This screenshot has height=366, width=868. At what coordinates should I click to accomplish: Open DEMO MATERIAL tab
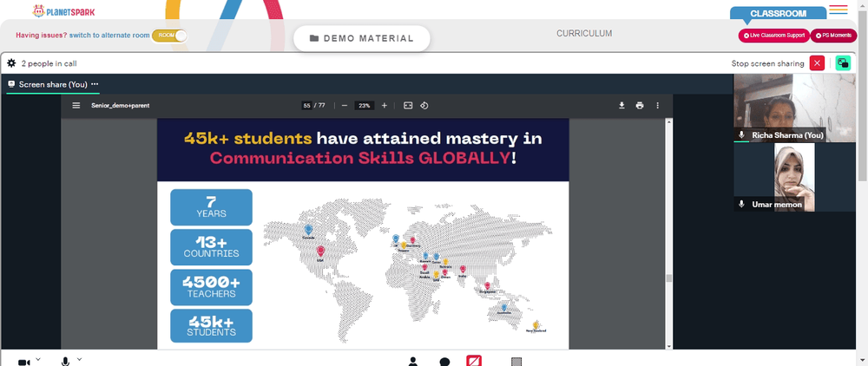(x=361, y=38)
